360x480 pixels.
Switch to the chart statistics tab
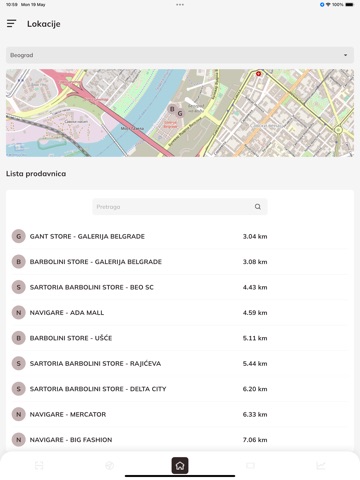pyautogui.click(x=321, y=465)
